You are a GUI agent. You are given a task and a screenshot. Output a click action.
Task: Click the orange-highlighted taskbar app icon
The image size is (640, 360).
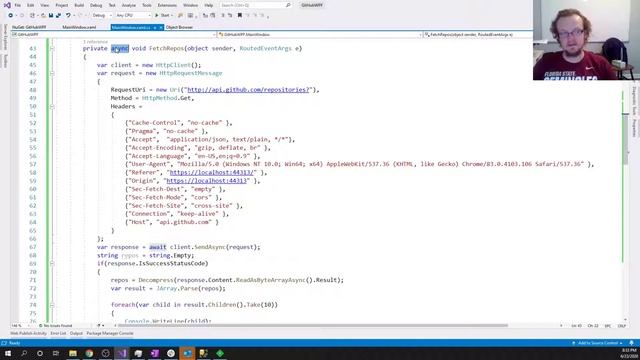(x=187, y=353)
